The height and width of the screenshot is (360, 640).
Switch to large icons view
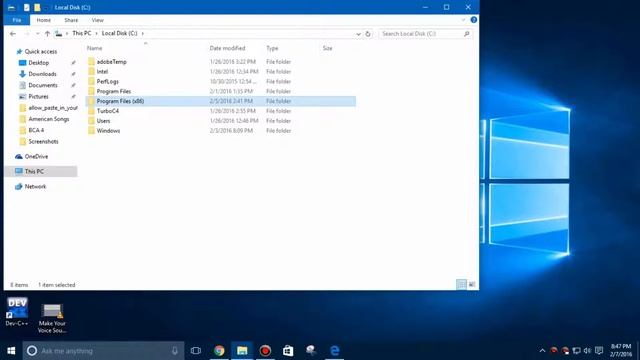point(472,284)
